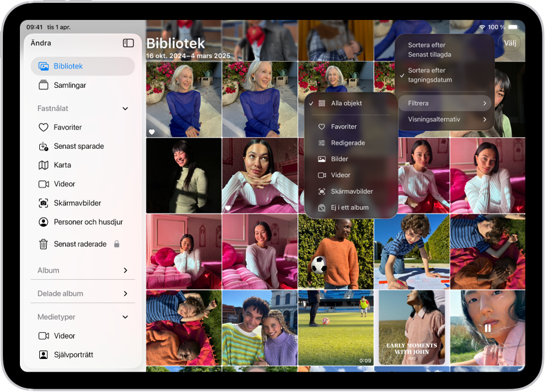Click the Välj button

click(510, 43)
